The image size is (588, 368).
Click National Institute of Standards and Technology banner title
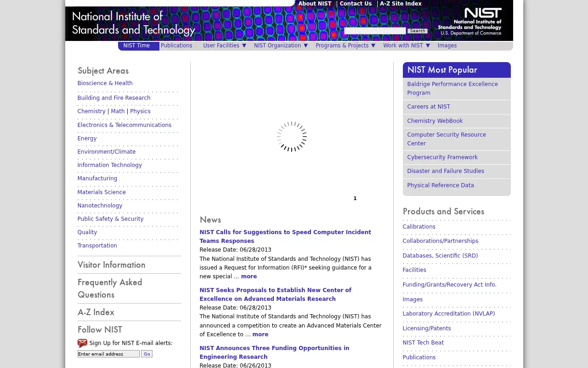(133, 23)
